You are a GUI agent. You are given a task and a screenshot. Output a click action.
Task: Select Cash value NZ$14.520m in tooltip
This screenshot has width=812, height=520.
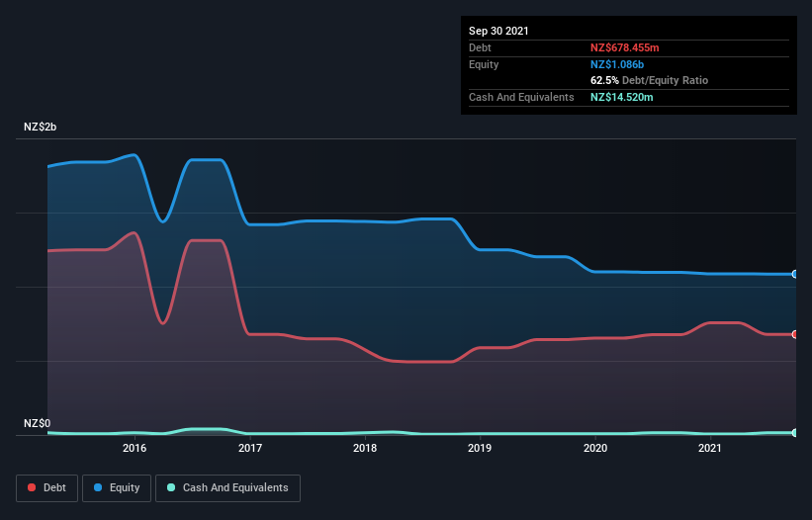(621, 97)
